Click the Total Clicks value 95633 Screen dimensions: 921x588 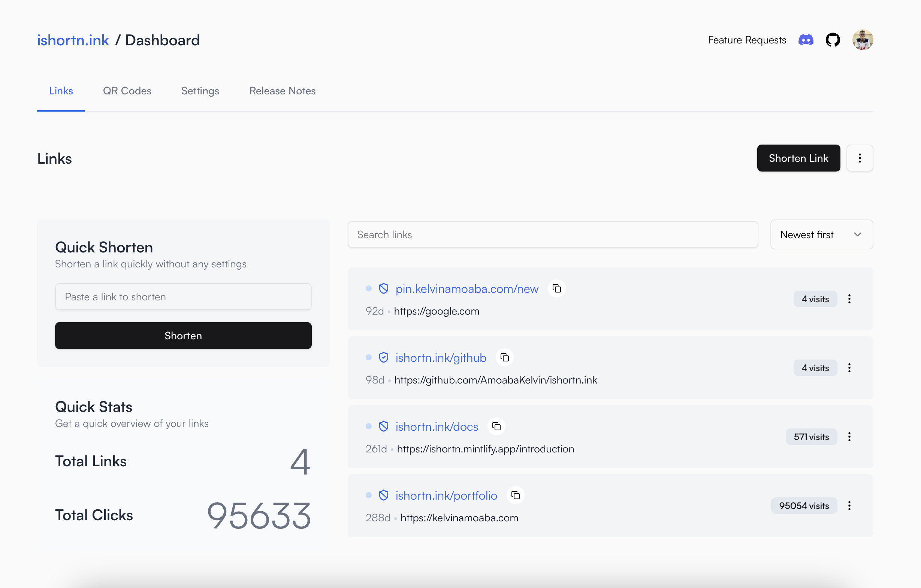point(259,515)
